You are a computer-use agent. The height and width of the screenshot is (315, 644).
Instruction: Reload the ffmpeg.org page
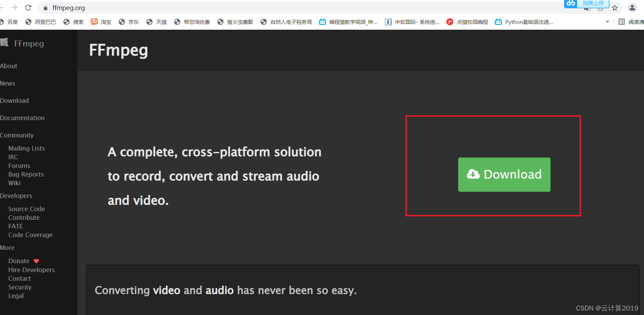click(28, 8)
